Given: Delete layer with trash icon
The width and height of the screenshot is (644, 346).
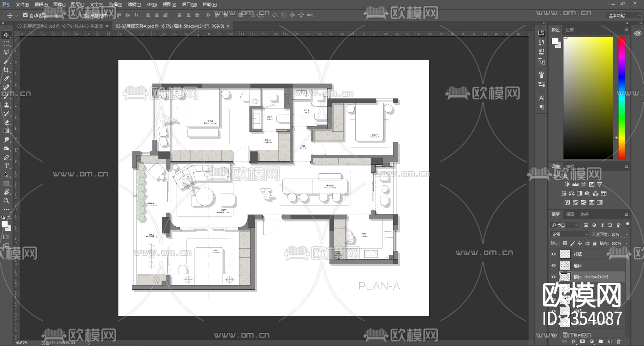Looking at the screenshot, I should [619, 341].
